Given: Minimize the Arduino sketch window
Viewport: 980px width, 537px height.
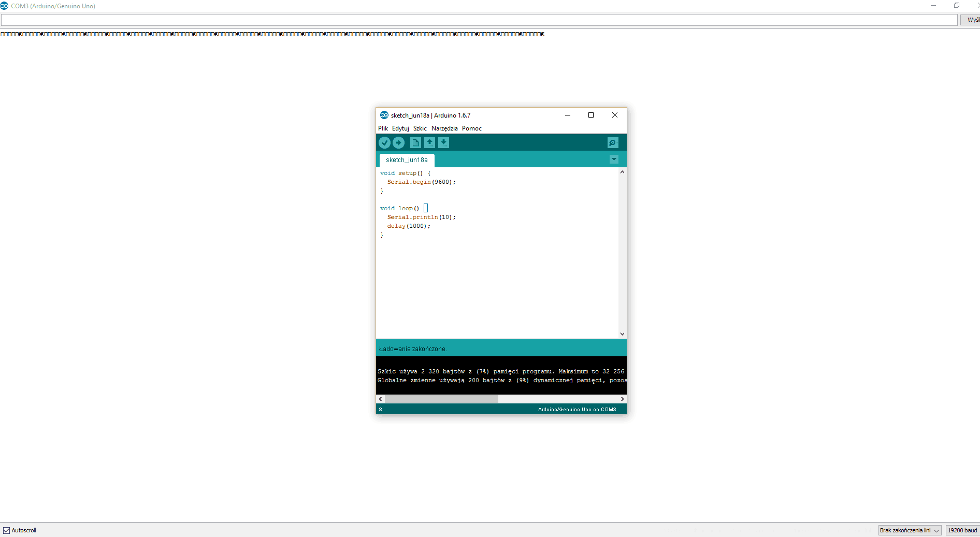Looking at the screenshot, I should tap(568, 115).
